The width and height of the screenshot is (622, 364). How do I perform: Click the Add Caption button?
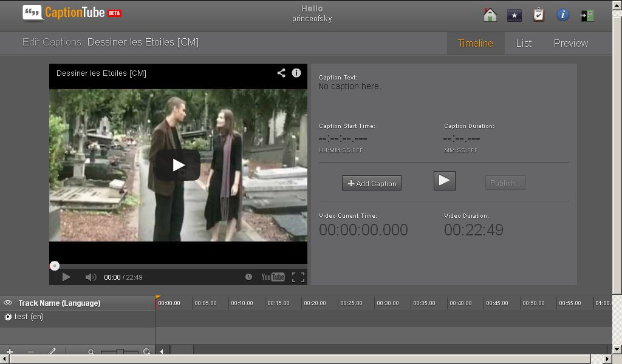tap(372, 183)
